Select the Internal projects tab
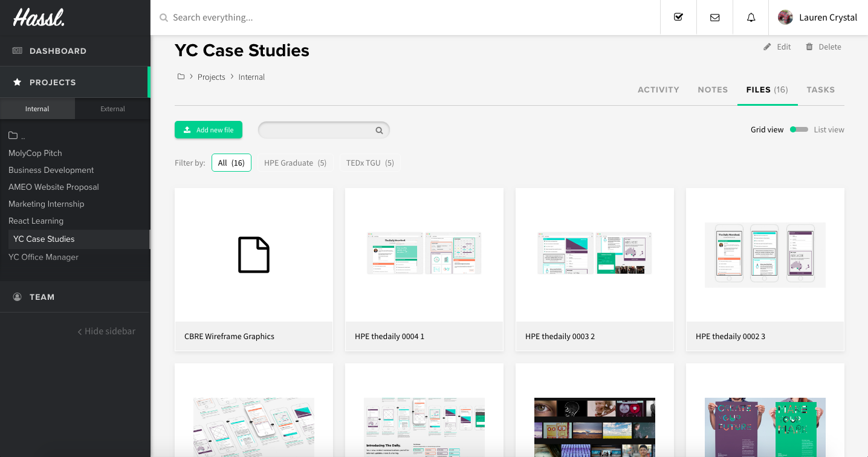This screenshot has width=868, height=457. point(37,109)
